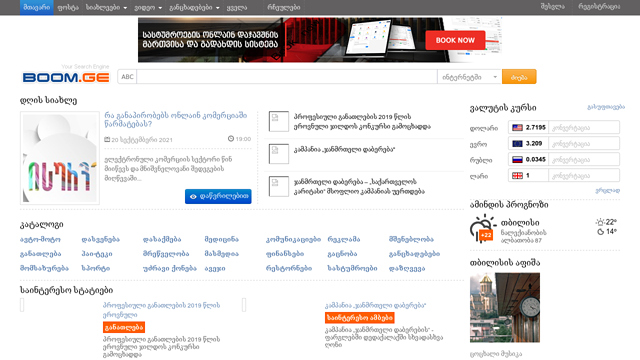Open the გაცნობა catalog category
Viewport: 640px width, 360px height.
coord(342,254)
